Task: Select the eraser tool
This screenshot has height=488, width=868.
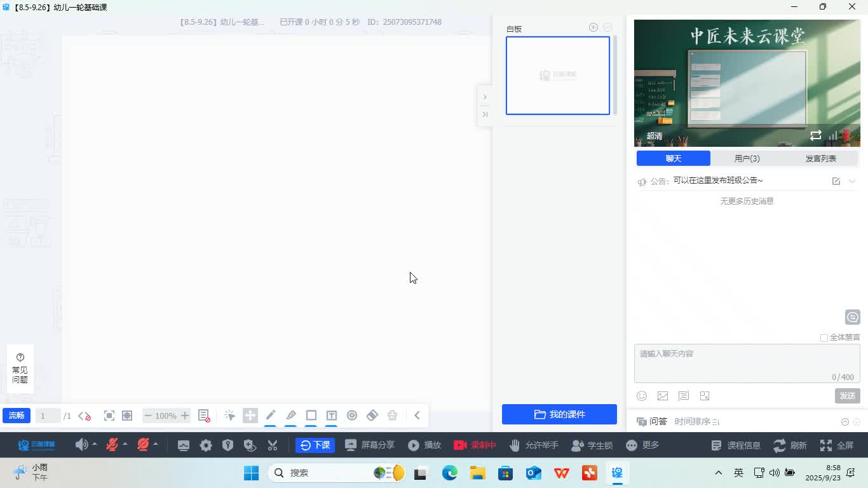Action: [372, 416]
